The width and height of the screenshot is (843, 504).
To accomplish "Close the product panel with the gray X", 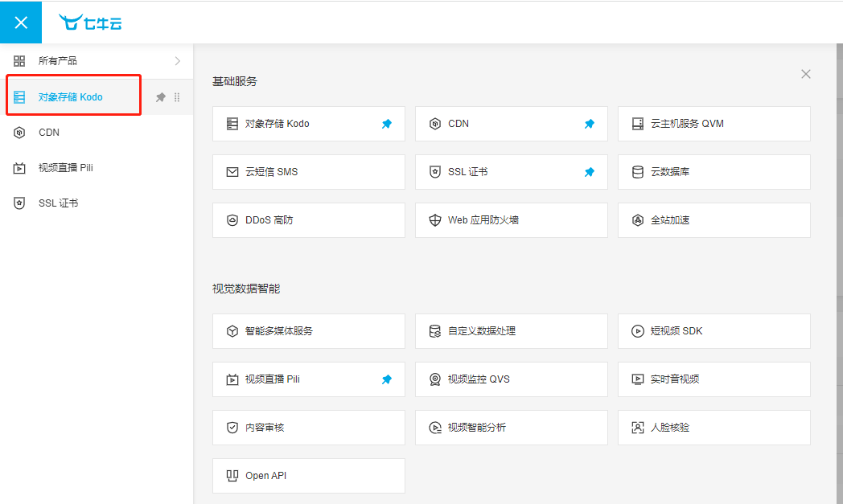I will click(805, 74).
